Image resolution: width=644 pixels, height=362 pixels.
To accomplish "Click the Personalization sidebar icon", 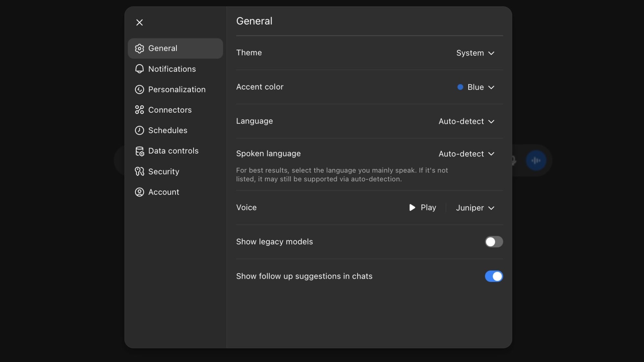I will pos(139,89).
